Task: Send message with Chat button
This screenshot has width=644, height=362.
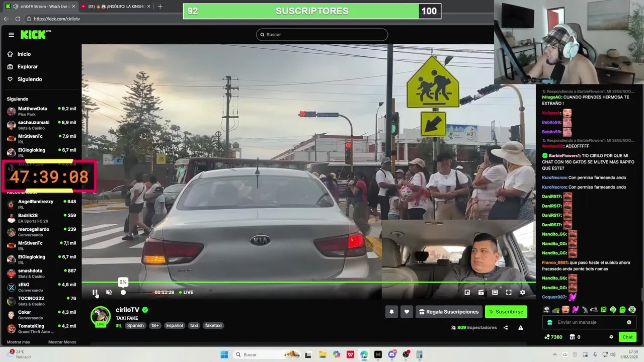Action: point(627,337)
